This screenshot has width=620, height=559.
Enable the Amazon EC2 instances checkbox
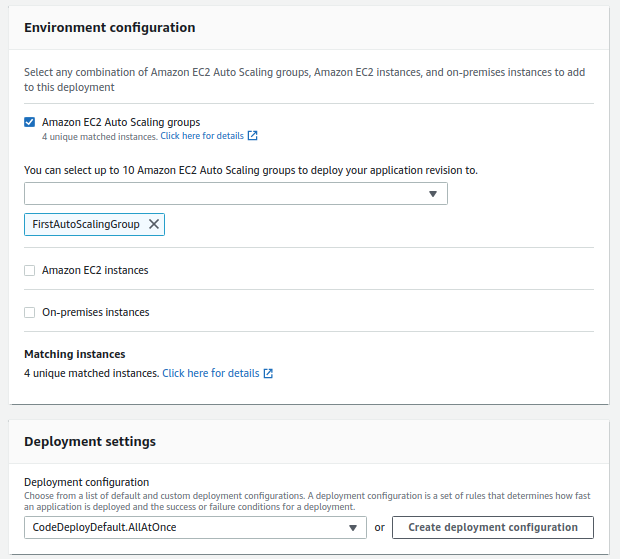(30, 270)
